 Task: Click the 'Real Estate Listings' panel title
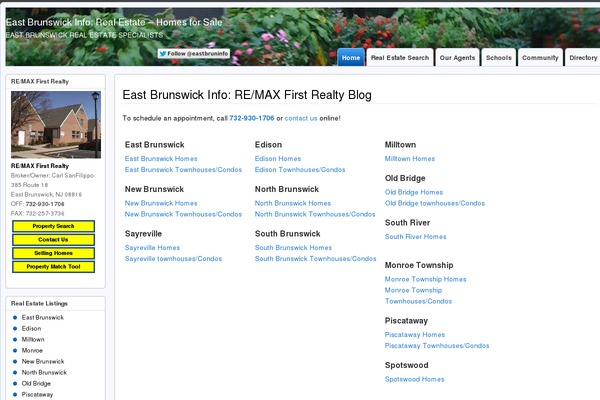[x=39, y=304]
